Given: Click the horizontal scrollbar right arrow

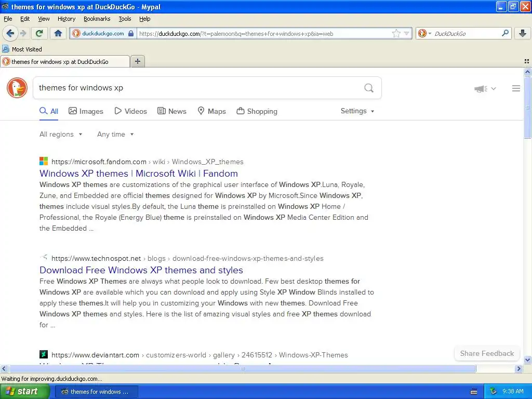Looking at the screenshot, I should (518, 368).
